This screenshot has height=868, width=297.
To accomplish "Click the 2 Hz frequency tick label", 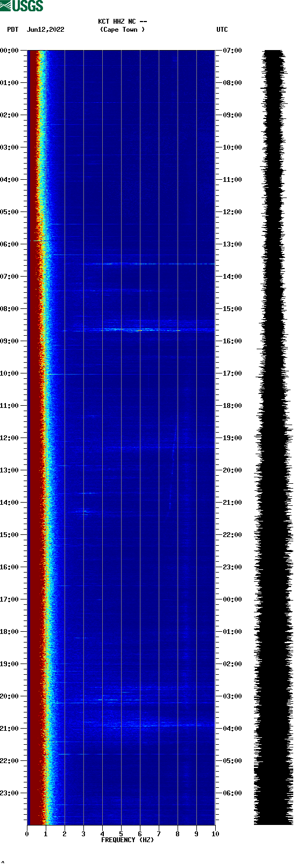I will 65,834.
